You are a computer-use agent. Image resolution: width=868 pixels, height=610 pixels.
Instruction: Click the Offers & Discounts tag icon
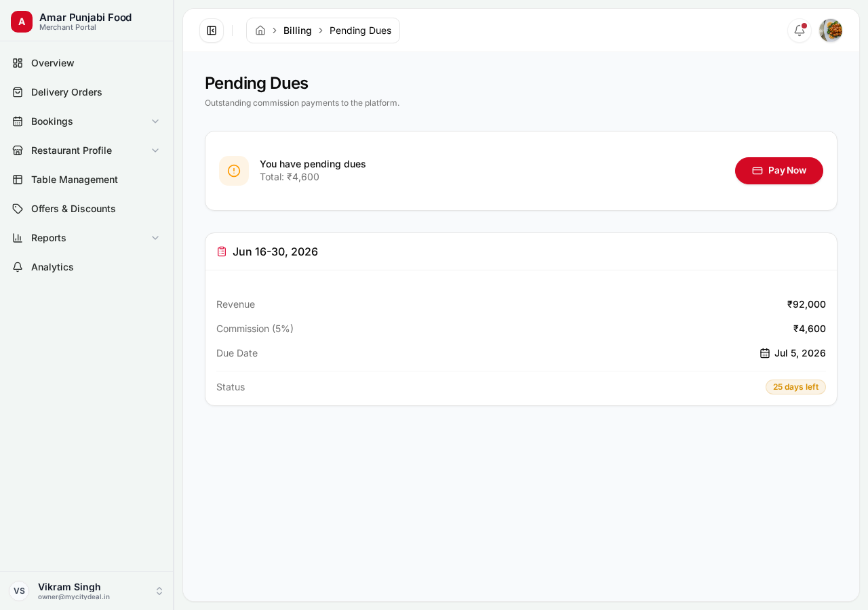click(18, 209)
